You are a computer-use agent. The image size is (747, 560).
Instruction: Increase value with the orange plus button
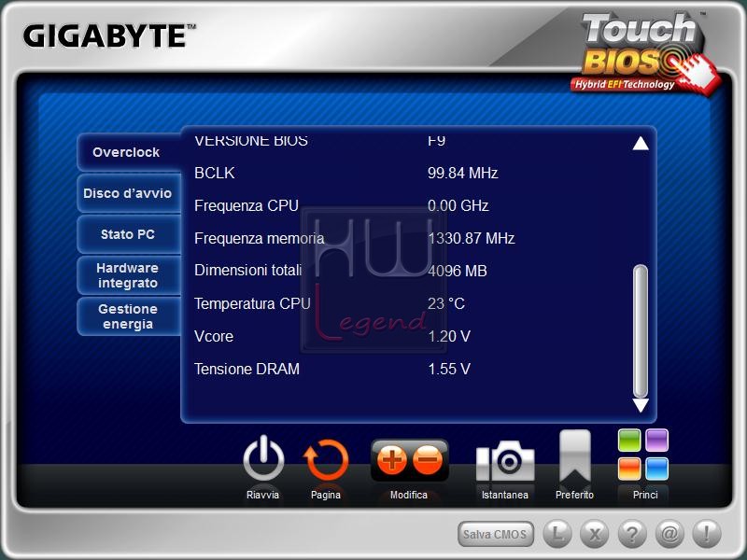tap(391, 460)
